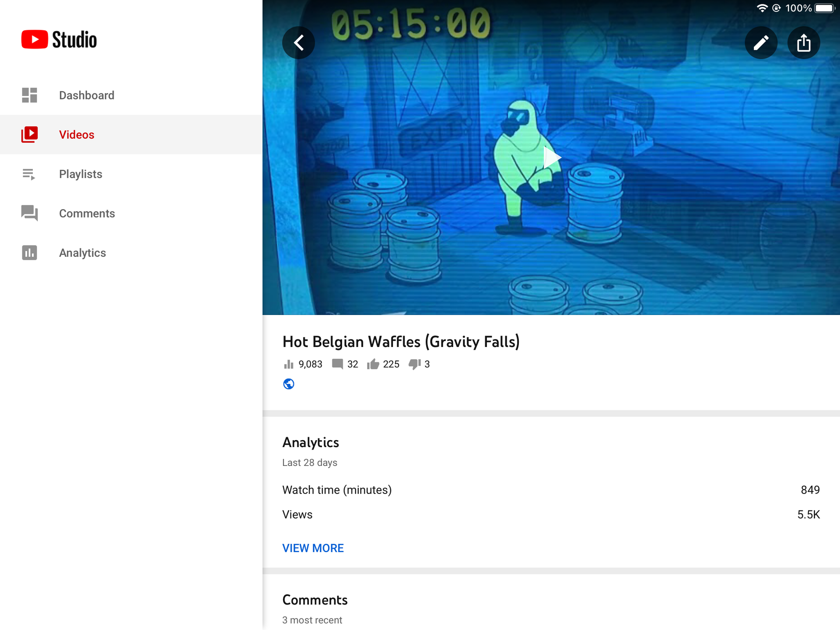Click the rotation lock status icon
The width and height of the screenshot is (840, 630).
(777, 8)
